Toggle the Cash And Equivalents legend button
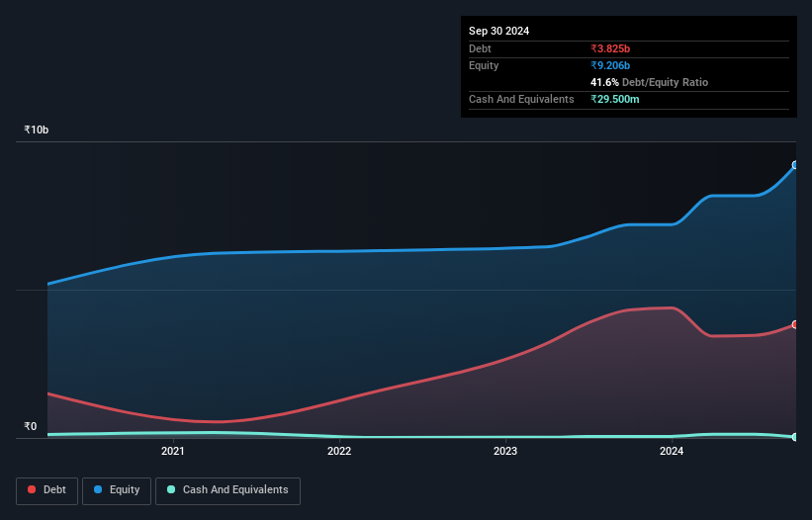The width and height of the screenshot is (812, 520). pyautogui.click(x=227, y=490)
